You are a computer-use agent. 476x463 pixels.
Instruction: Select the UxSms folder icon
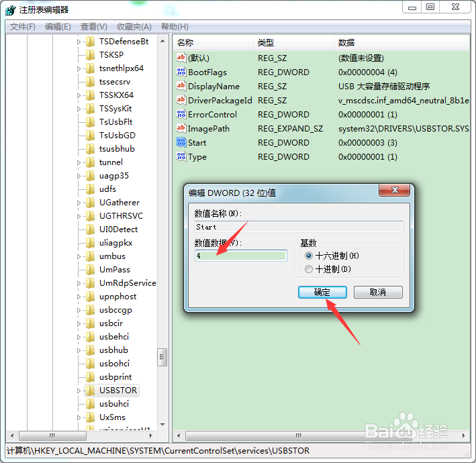tap(90, 417)
